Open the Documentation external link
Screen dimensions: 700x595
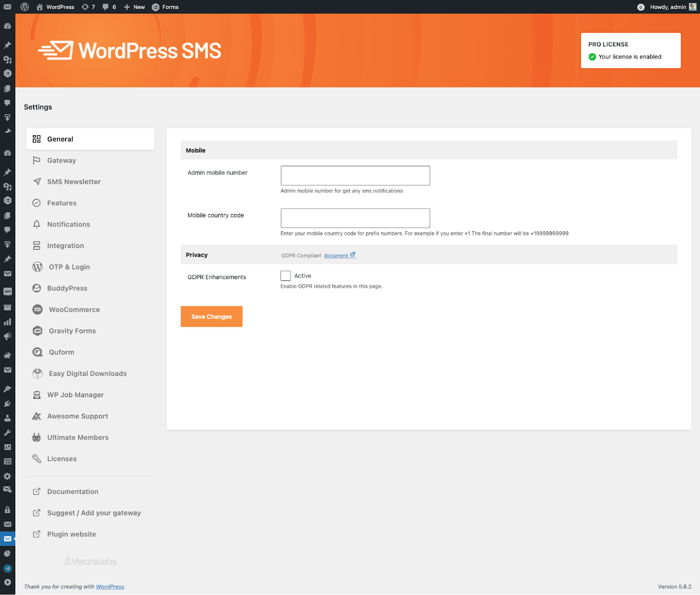tap(90, 491)
